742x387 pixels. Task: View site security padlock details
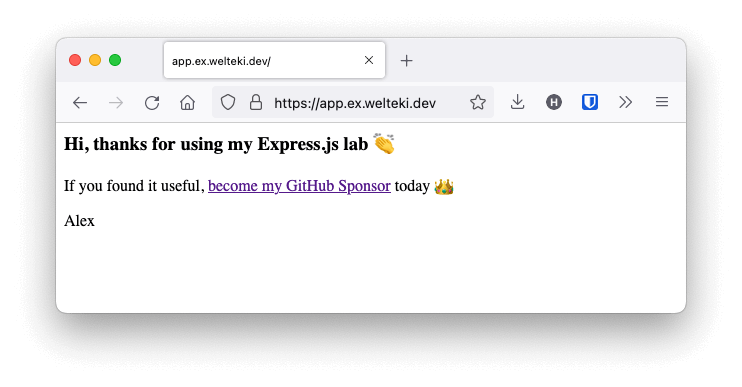(256, 102)
